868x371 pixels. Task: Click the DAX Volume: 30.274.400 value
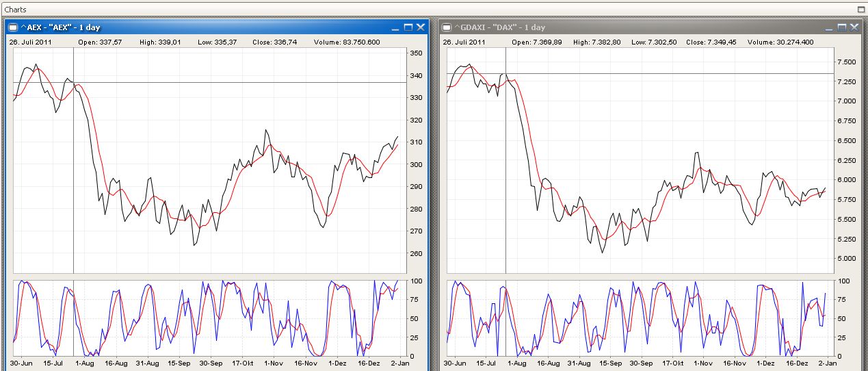(x=782, y=42)
